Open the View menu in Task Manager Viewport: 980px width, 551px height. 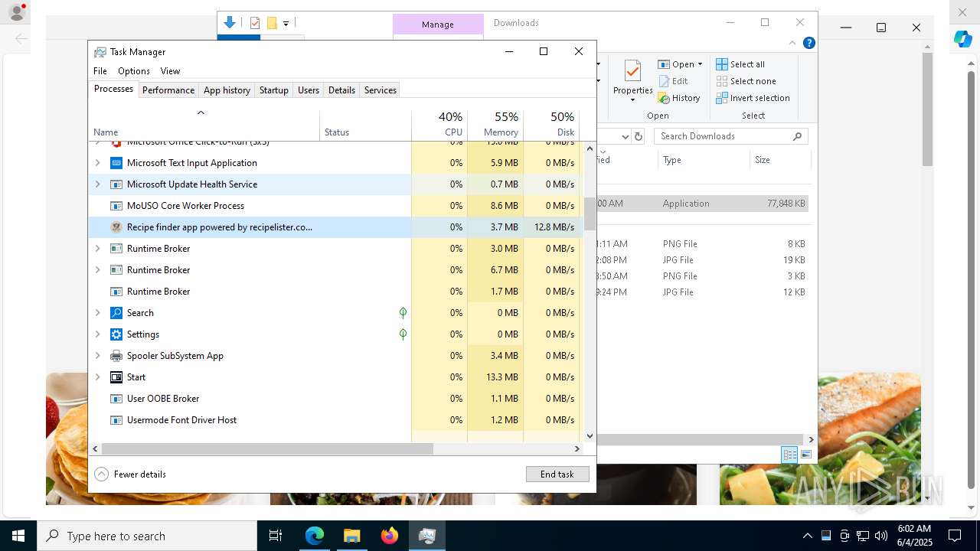pos(170,71)
